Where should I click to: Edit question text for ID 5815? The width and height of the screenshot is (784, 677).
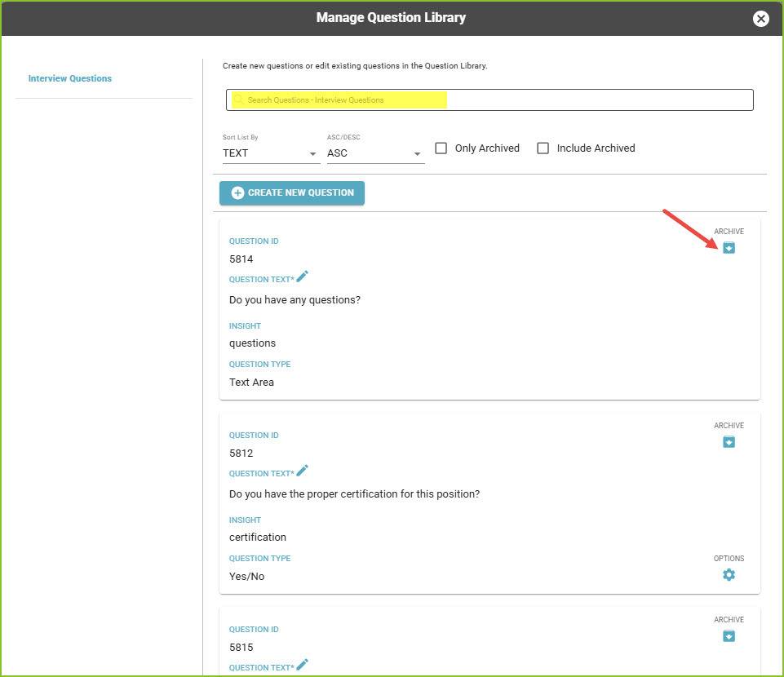coord(302,665)
